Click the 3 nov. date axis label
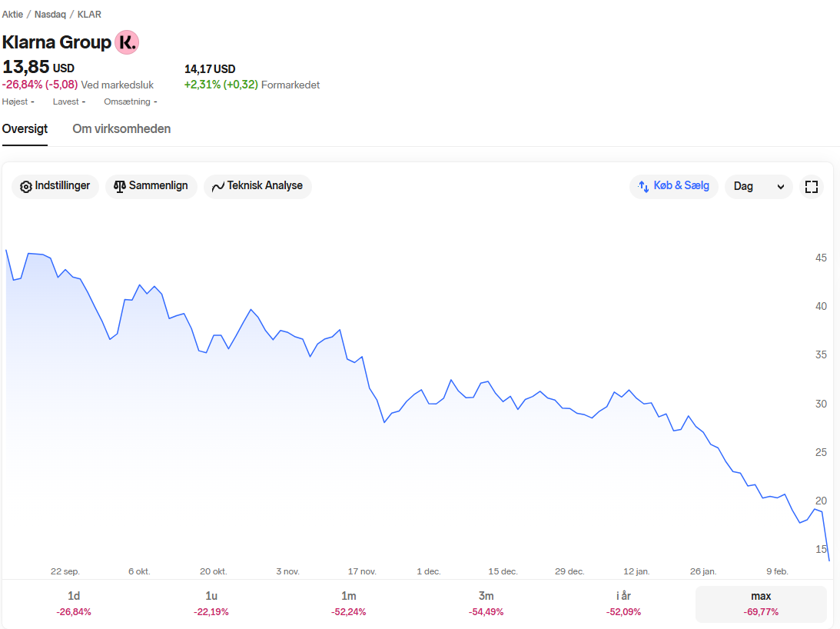The width and height of the screenshot is (840, 629). pos(287,571)
